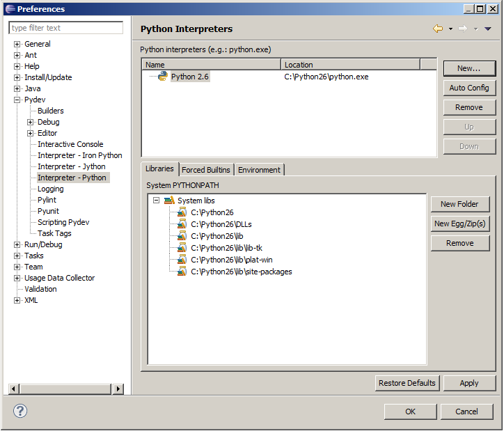Select Interpreter - Python tree item
504x431 pixels.
point(72,178)
